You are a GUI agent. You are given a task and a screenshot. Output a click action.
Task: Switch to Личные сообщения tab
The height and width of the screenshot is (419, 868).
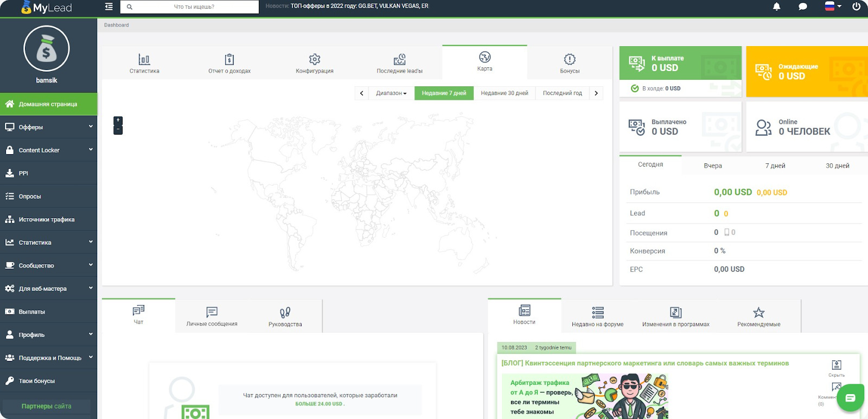[212, 316]
